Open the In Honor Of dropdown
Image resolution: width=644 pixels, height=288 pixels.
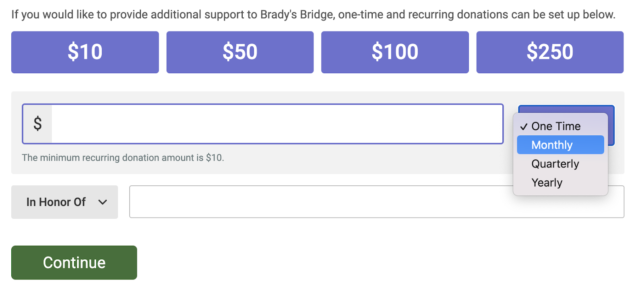pyautogui.click(x=64, y=202)
